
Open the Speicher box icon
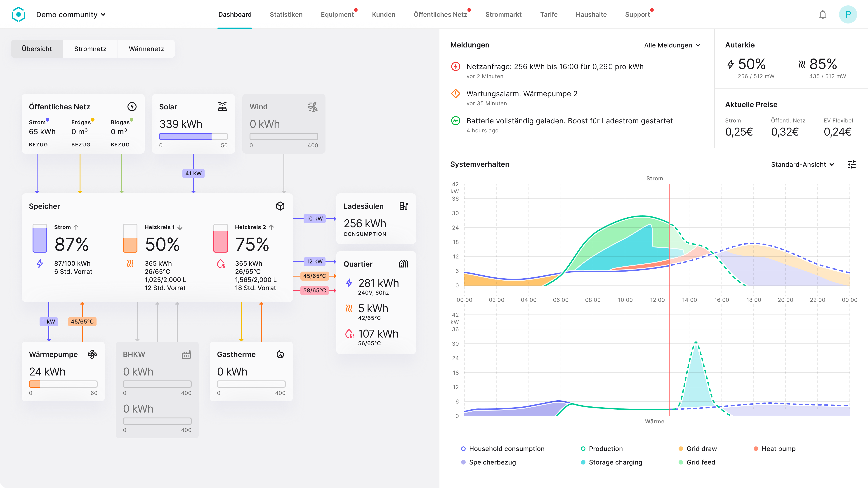point(280,206)
